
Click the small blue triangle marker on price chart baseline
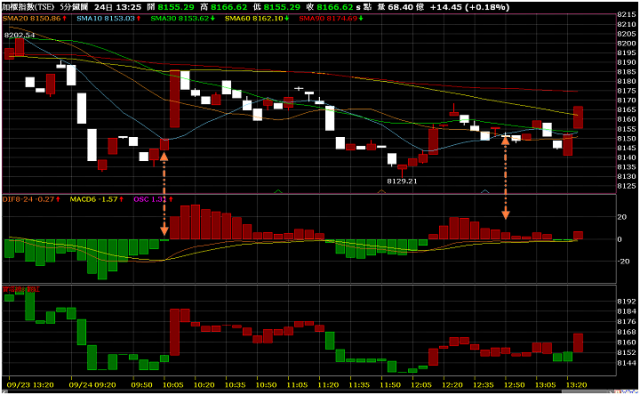pos(485,191)
